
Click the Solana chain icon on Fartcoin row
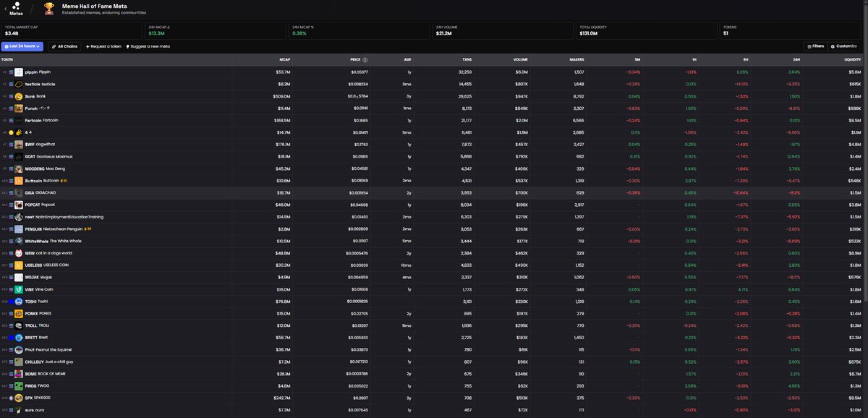click(11, 120)
